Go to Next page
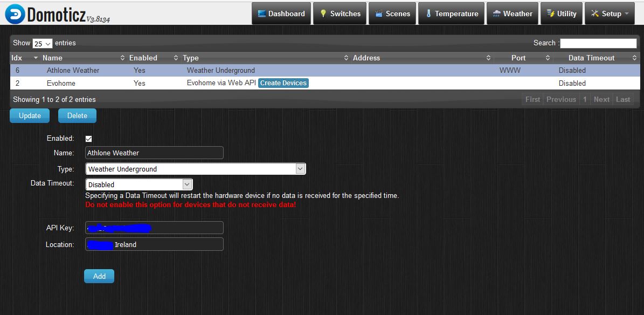 (x=602, y=100)
